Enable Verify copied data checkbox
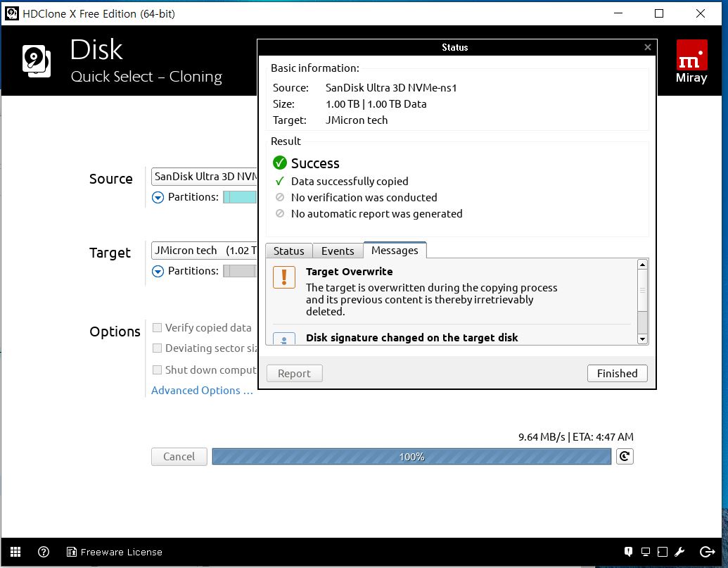 click(x=158, y=328)
